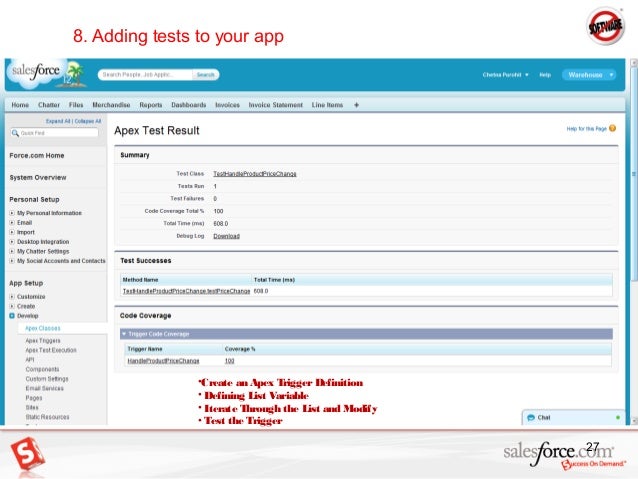Select API in Develop menu
Image resolution: width=638 pixels, height=479 pixels.
(30, 360)
